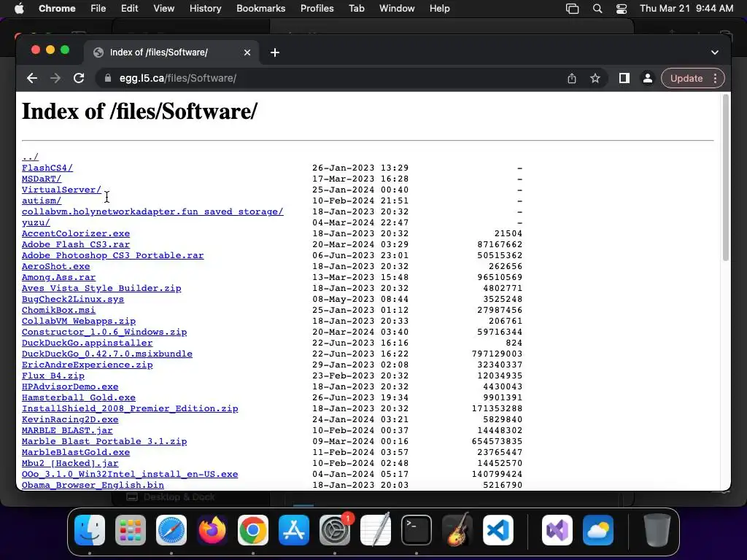Open the History menu
This screenshot has height=560, width=747.
pyautogui.click(x=205, y=8)
